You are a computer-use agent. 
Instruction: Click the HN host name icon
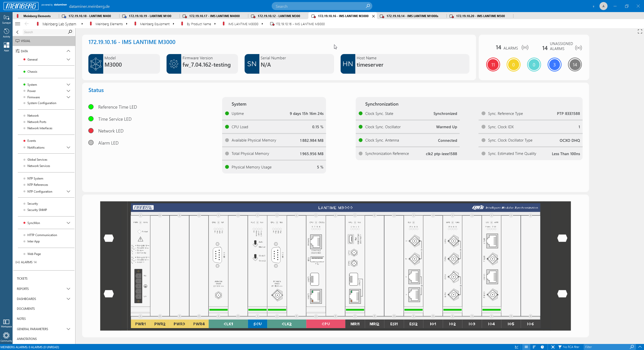[x=348, y=64]
